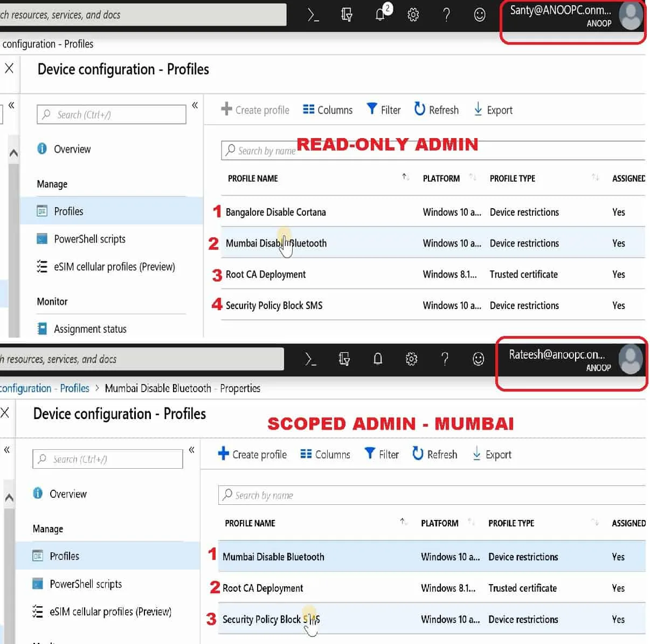650x644 pixels.
Task: Open Columns in the scoped admin toolbar
Action: 325,454
